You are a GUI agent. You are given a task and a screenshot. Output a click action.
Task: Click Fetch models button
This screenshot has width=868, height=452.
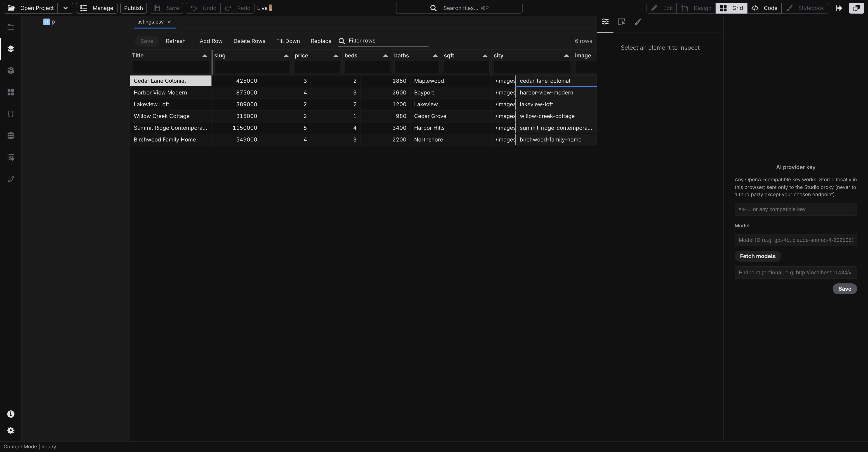(758, 256)
